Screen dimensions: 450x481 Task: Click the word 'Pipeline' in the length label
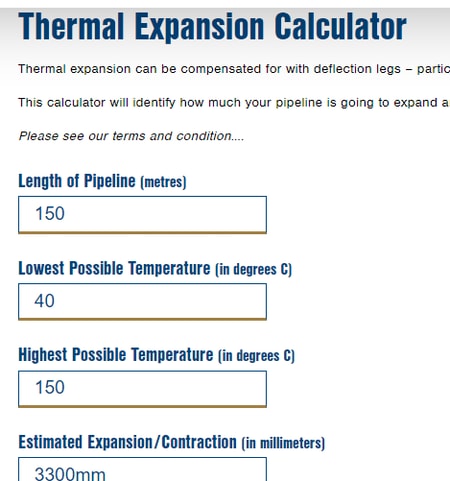pos(110,182)
